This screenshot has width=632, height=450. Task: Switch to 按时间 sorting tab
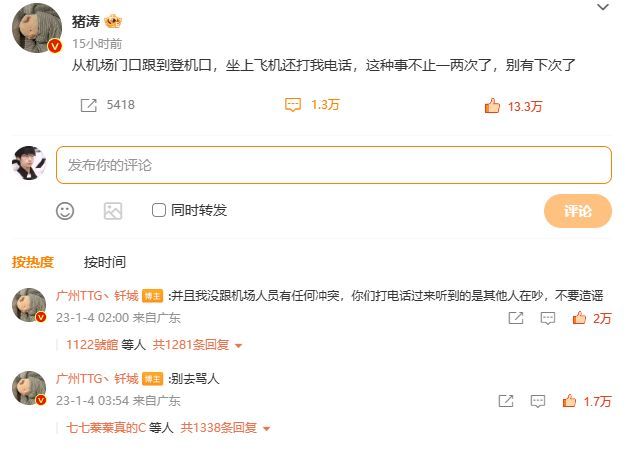pyautogui.click(x=105, y=262)
